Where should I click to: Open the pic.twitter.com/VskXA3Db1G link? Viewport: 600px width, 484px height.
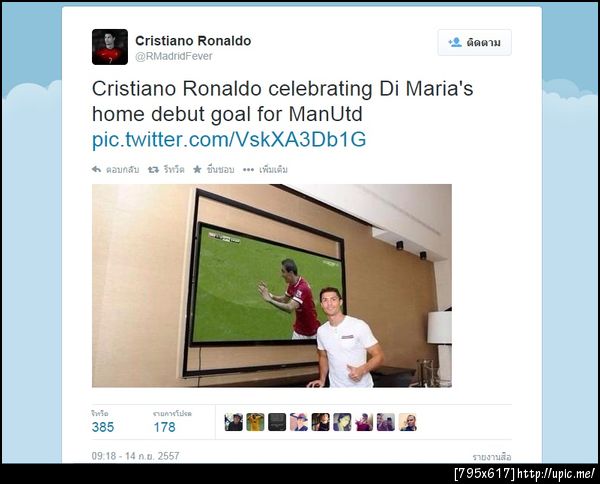229,139
